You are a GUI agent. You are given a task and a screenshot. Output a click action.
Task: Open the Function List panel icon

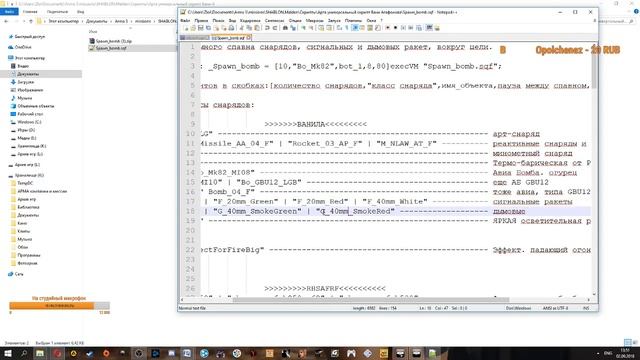(x=378, y=28)
